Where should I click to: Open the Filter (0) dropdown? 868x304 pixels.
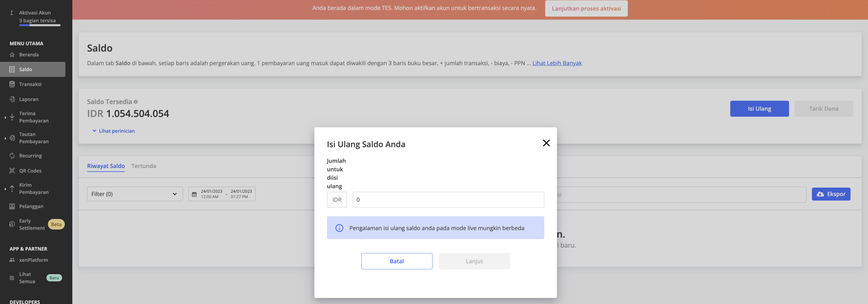point(135,194)
